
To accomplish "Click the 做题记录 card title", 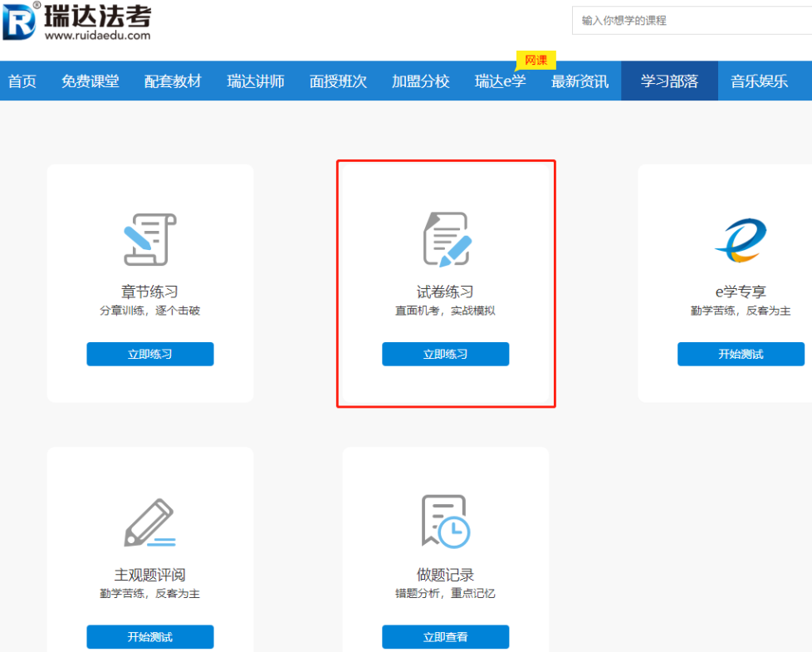I will [x=445, y=574].
